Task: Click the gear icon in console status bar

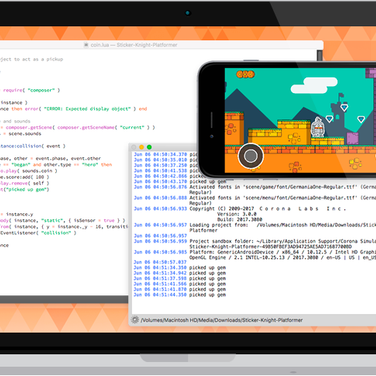Action: [x=135, y=320]
